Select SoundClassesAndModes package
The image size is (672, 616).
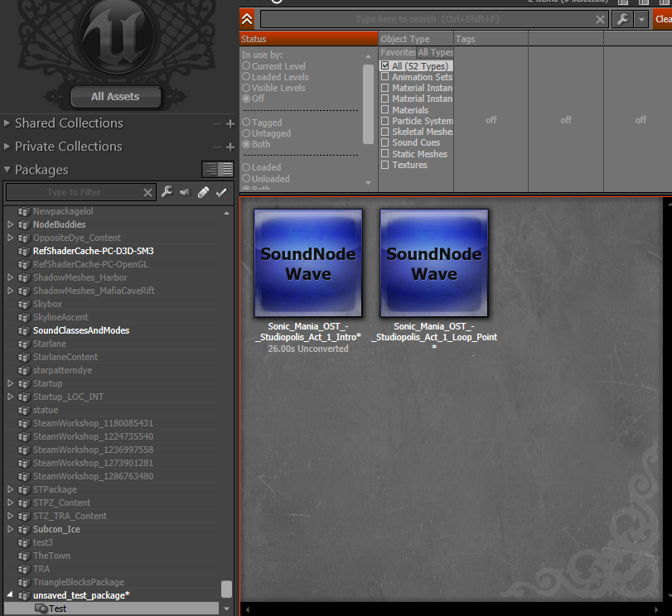(x=81, y=330)
